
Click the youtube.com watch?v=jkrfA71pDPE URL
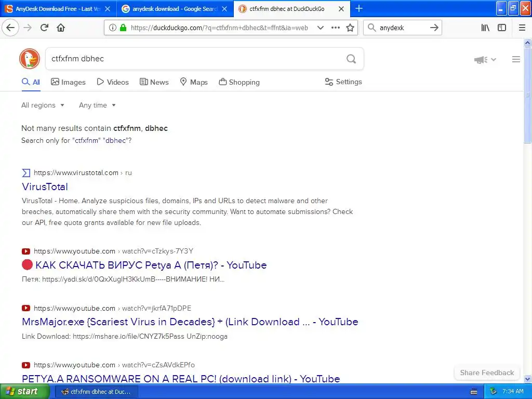[x=112, y=308]
